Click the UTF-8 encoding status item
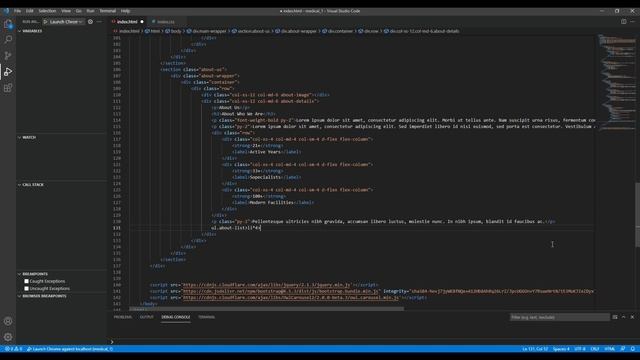 [580, 349]
